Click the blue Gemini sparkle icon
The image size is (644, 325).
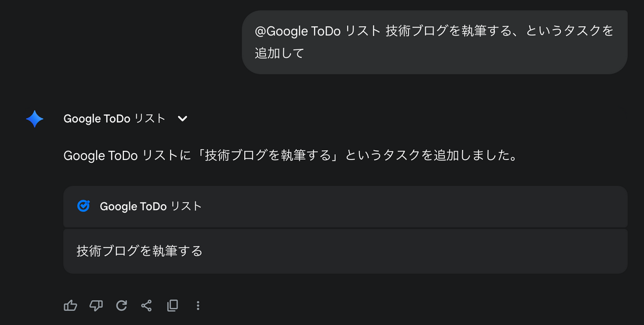(35, 119)
